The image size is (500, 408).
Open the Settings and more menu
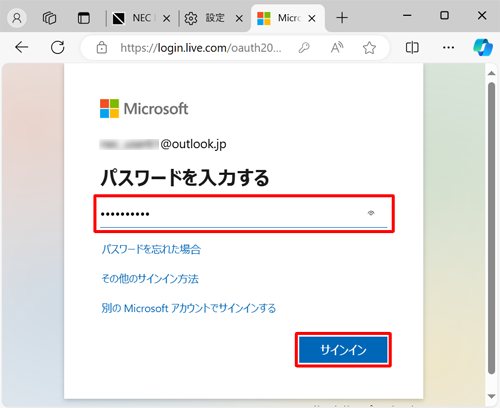(448, 47)
